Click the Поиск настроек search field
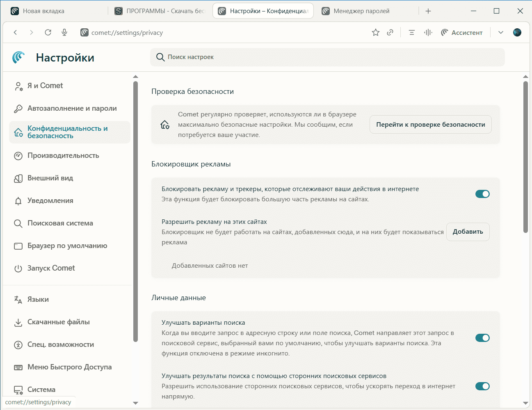The height and width of the screenshot is (410, 532). pos(328,57)
